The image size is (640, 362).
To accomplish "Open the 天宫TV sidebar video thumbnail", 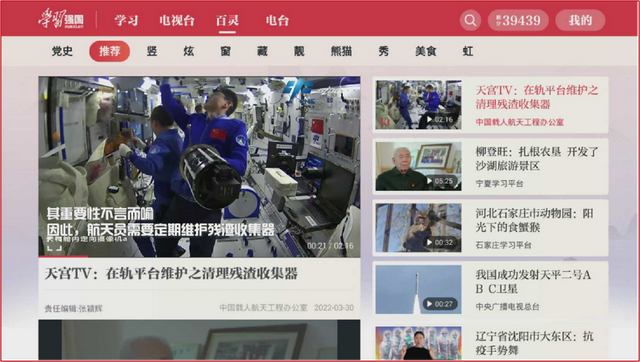I will 418,105.
